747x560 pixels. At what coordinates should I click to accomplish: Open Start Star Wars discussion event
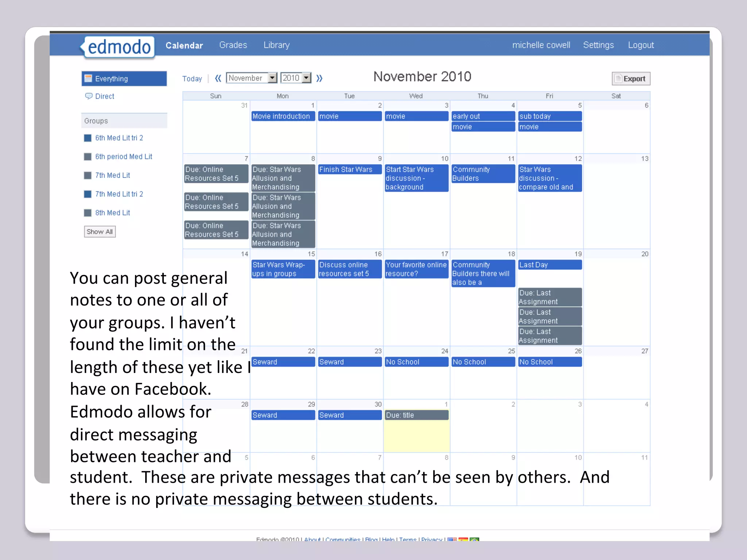(417, 178)
